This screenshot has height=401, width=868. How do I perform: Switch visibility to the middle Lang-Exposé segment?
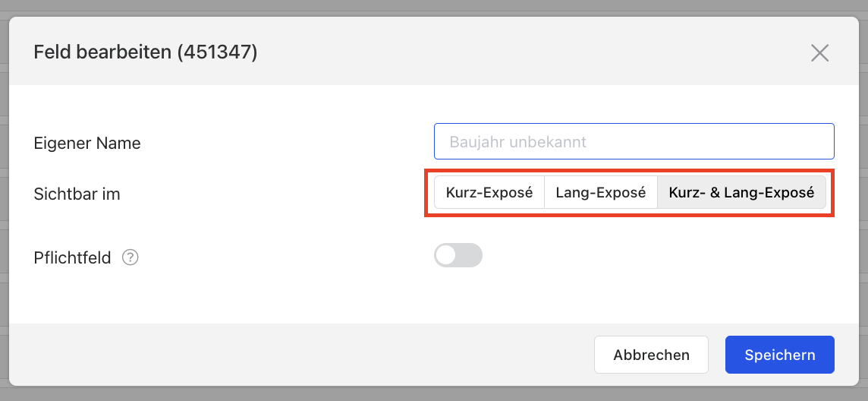point(601,193)
